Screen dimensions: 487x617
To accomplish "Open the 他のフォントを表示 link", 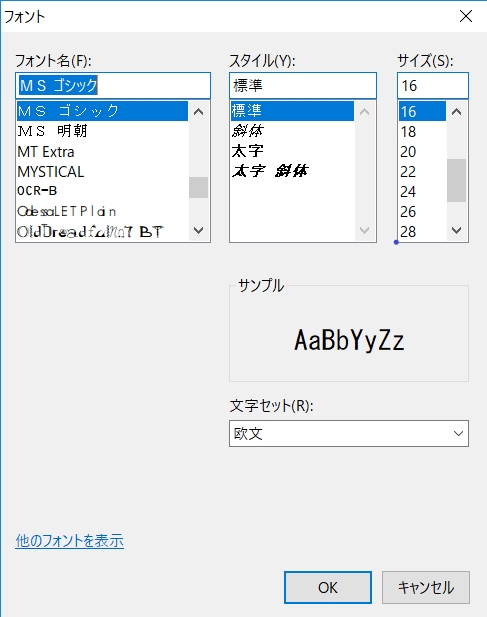I will (70, 541).
